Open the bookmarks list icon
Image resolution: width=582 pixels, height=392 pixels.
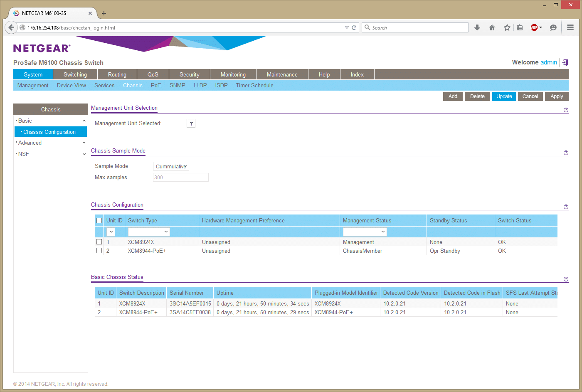(520, 27)
